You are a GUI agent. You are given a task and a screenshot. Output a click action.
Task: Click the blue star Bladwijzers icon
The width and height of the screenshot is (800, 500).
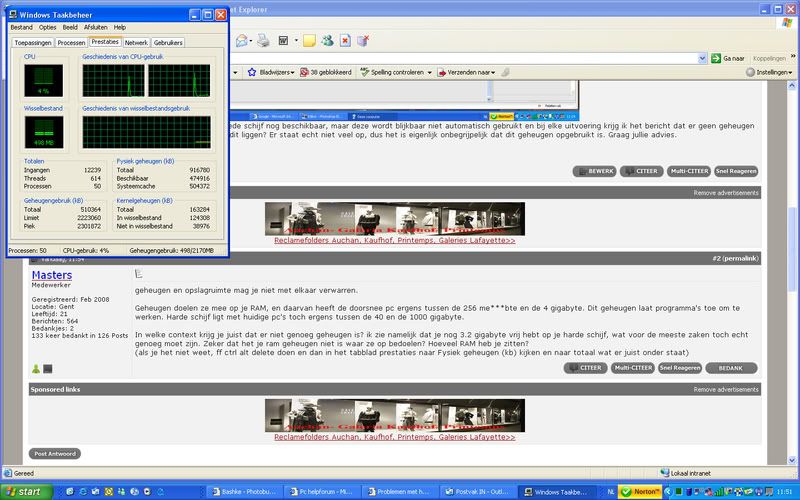pyautogui.click(x=252, y=72)
